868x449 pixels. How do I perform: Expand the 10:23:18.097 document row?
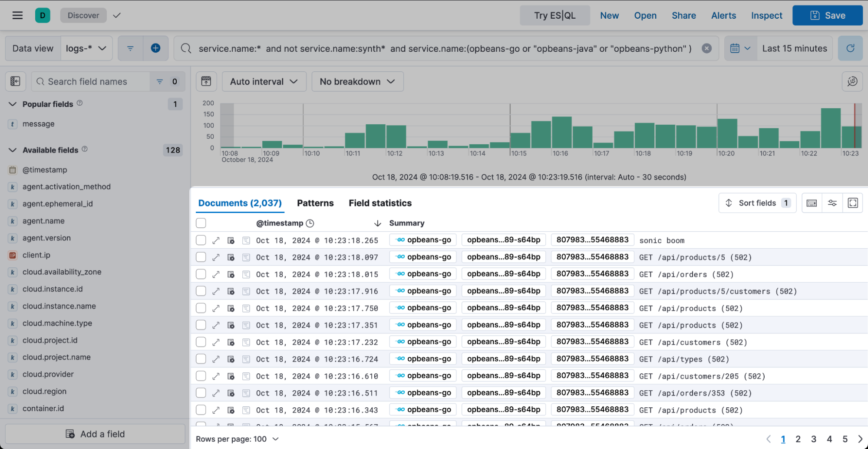(x=216, y=257)
